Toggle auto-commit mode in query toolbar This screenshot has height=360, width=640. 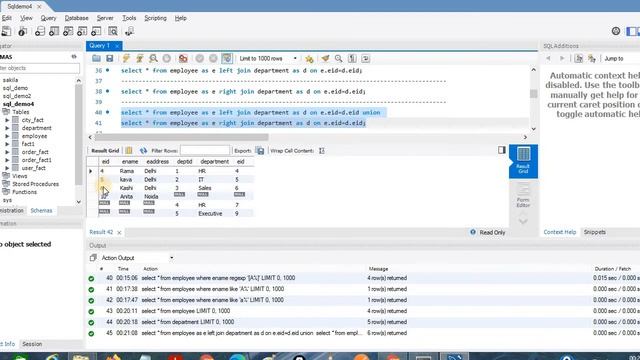click(227, 58)
